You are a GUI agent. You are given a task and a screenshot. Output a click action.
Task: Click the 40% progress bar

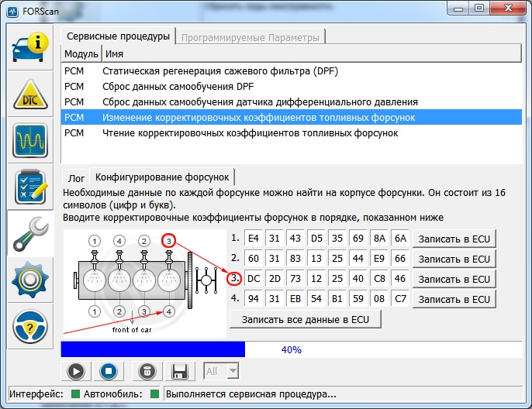tap(292, 349)
